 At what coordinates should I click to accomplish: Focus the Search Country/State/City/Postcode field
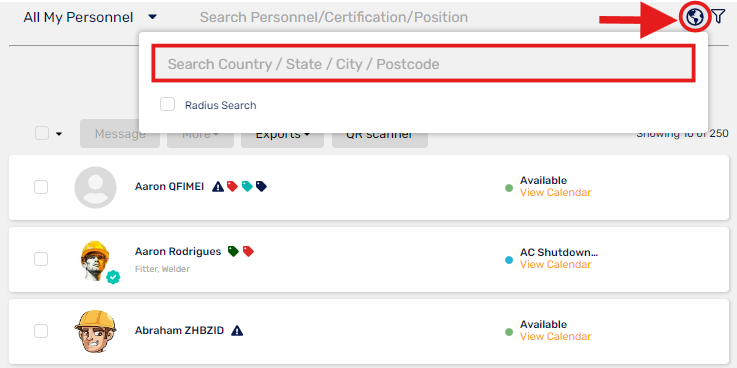pos(423,63)
